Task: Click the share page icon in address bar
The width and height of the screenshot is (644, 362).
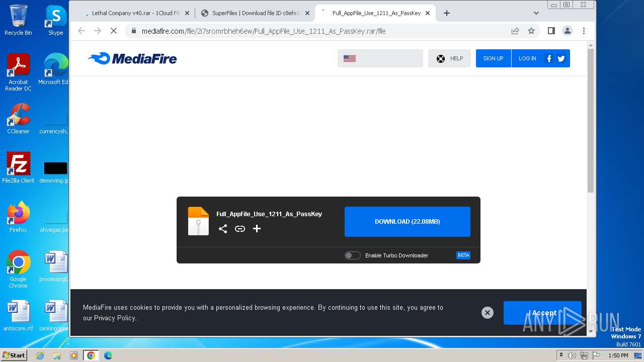Action: pyautogui.click(x=515, y=31)
